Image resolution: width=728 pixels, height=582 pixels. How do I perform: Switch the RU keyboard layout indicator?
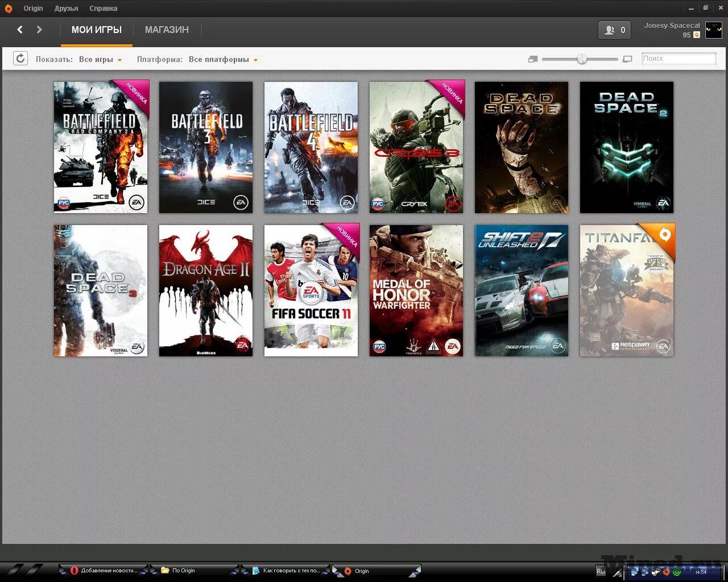[601, 571]
